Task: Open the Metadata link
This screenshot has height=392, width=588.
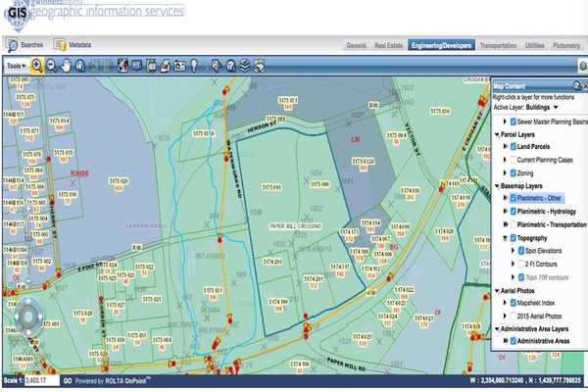Action: pos(79,45)
